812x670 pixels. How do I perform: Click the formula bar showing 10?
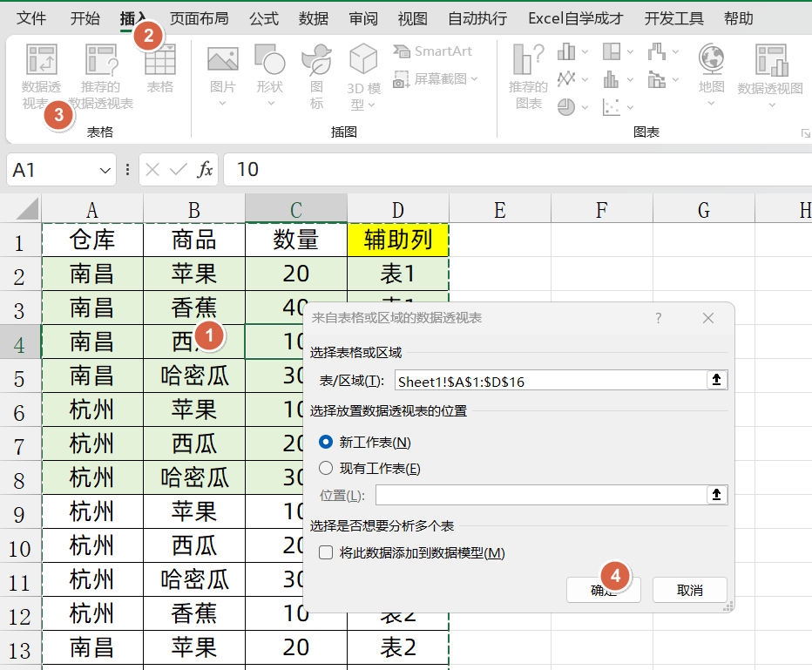518,169
